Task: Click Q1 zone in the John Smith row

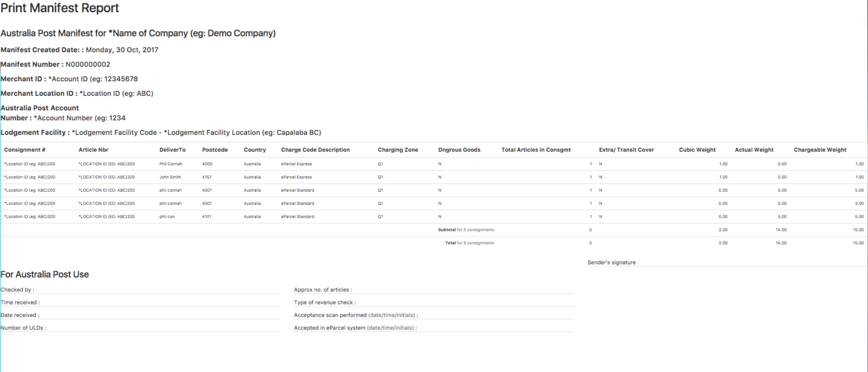Action: (x=380, y=177)
